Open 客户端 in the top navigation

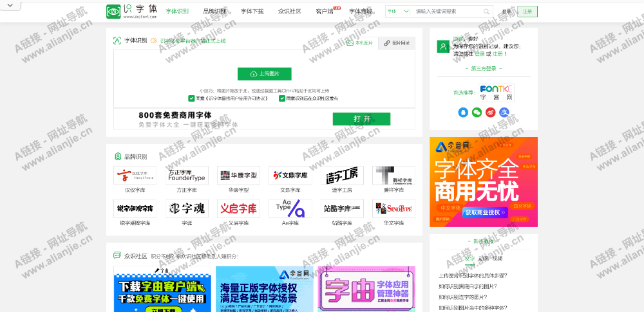click(x=325, y=12)
